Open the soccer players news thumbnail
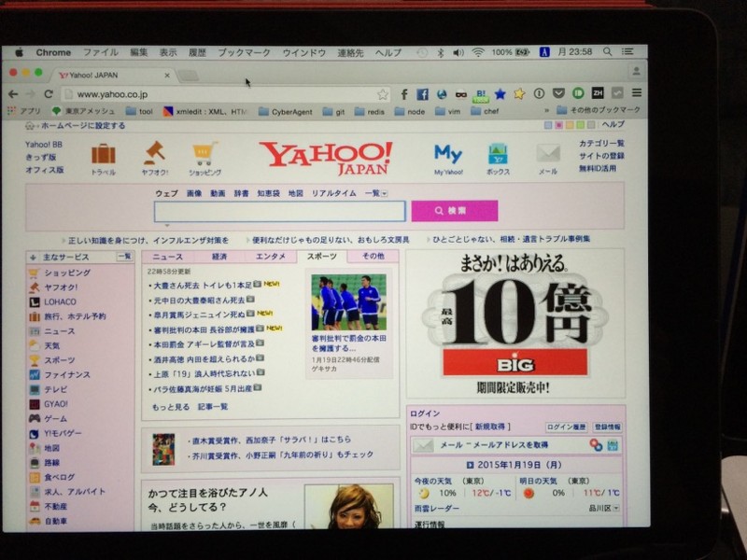 click(348, 301)
